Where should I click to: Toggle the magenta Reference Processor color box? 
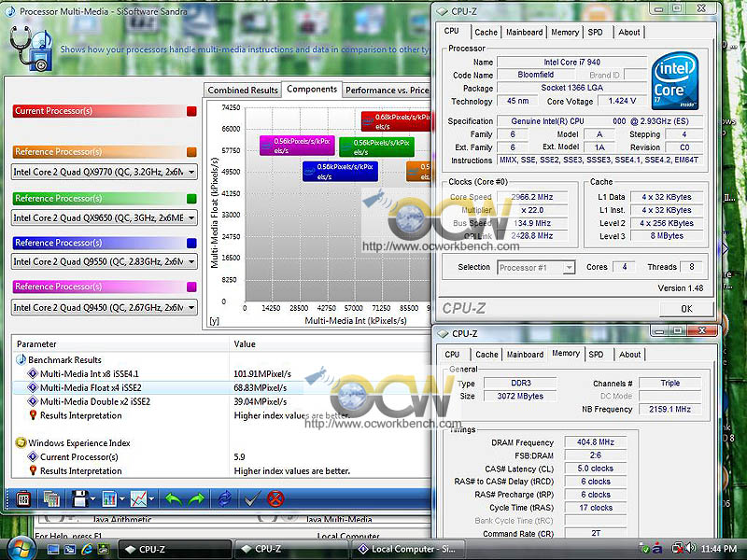pos(191,287)
